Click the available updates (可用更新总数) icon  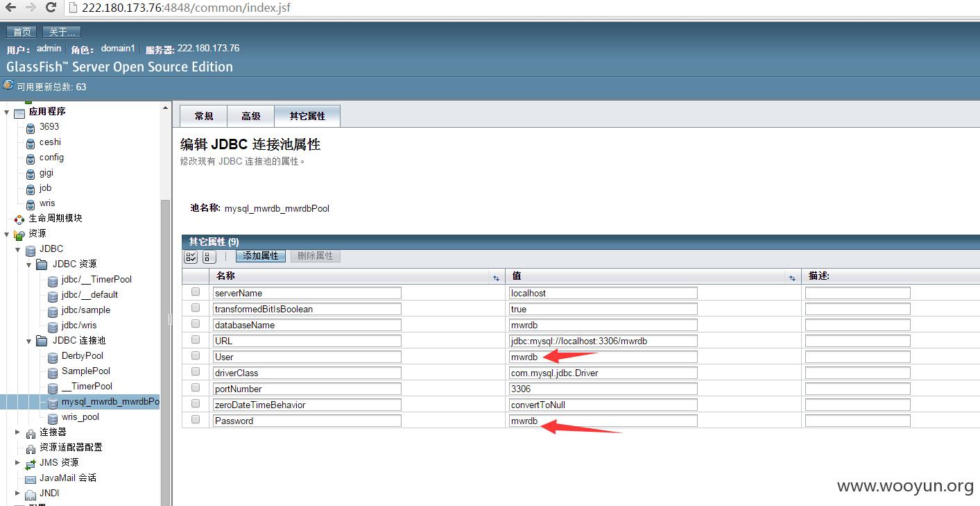point(8,85)
